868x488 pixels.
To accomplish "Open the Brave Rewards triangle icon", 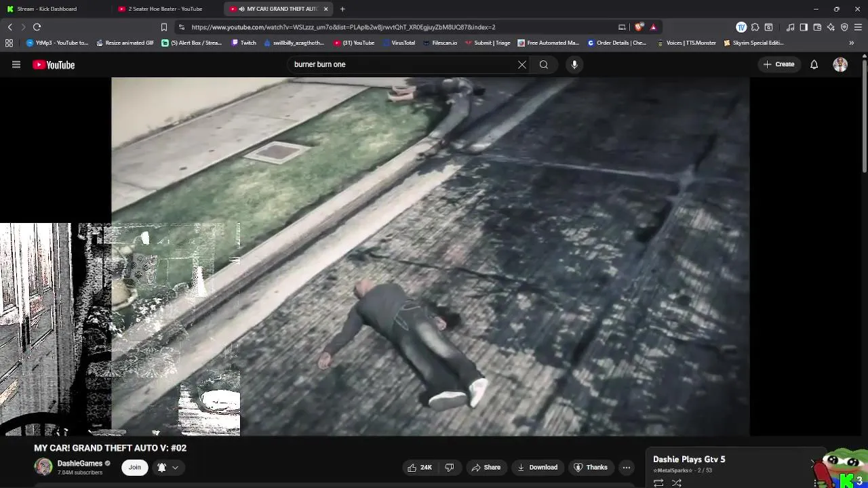I will coord(653,27).
